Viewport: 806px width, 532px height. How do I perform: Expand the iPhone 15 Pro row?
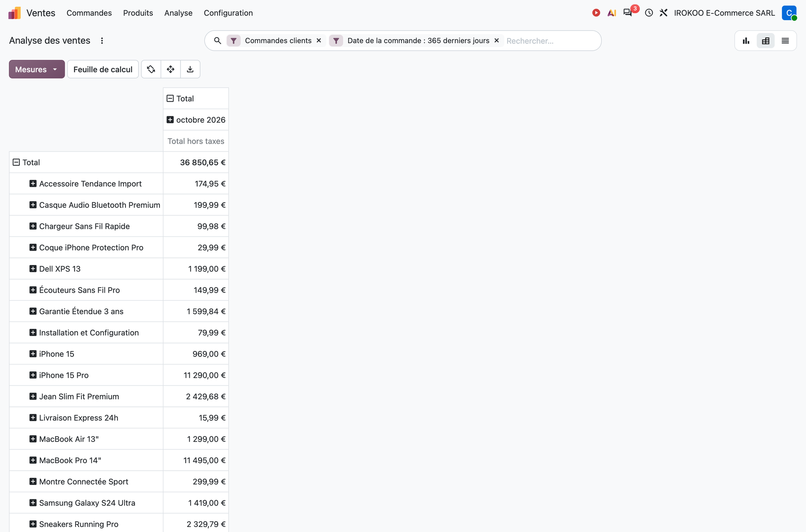(33, 375)
